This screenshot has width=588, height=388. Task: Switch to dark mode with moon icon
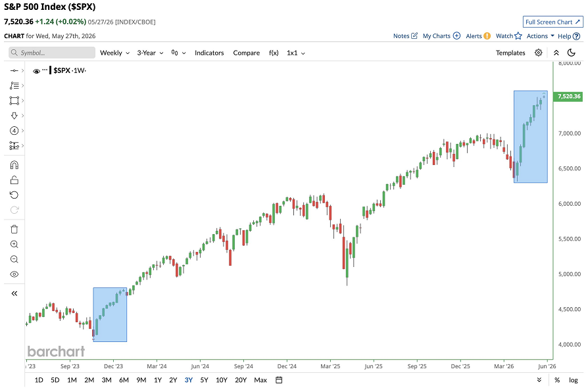[x=572, y=53]
